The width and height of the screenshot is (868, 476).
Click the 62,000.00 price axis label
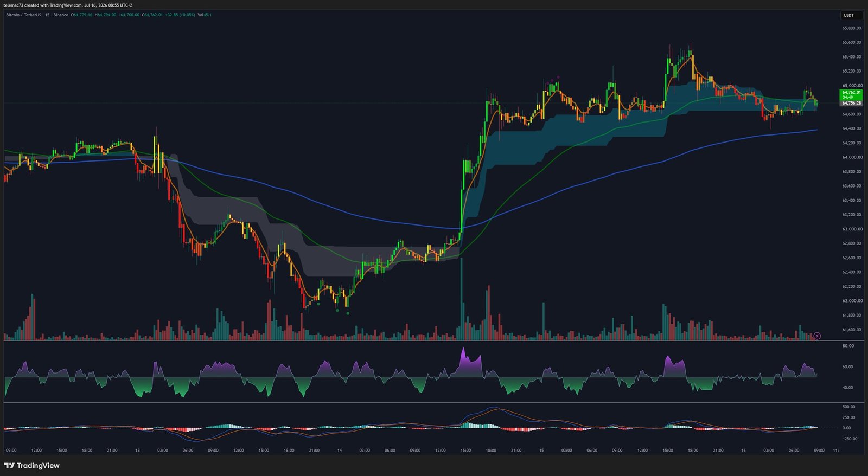[x=851, y=301]
